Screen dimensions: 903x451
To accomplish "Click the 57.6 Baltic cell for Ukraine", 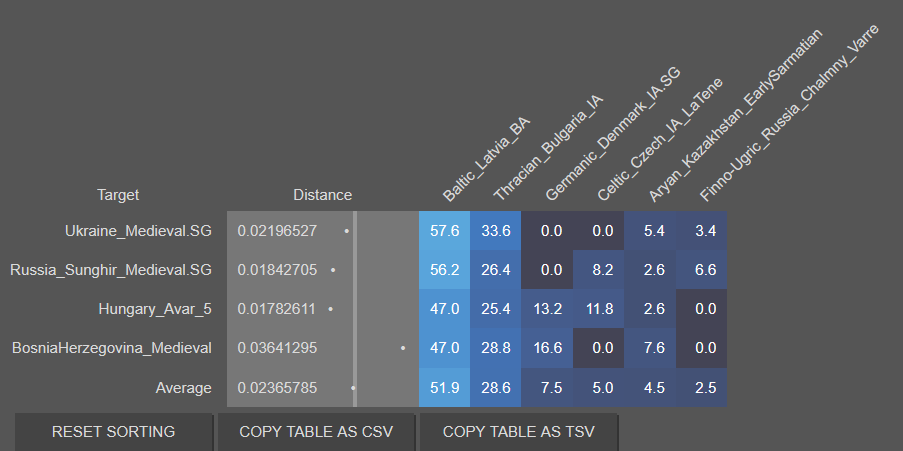I will pyautogui.click(x=444, y=231).
